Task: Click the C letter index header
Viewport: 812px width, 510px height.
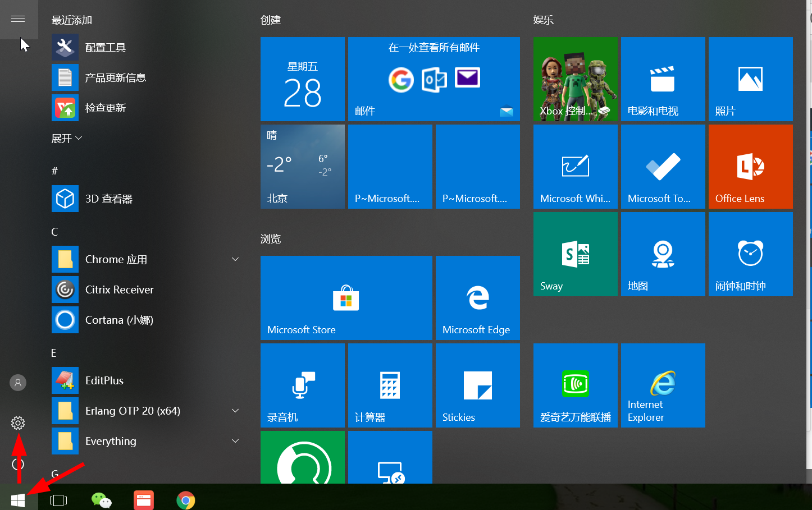Action: (x=54, y=232)
